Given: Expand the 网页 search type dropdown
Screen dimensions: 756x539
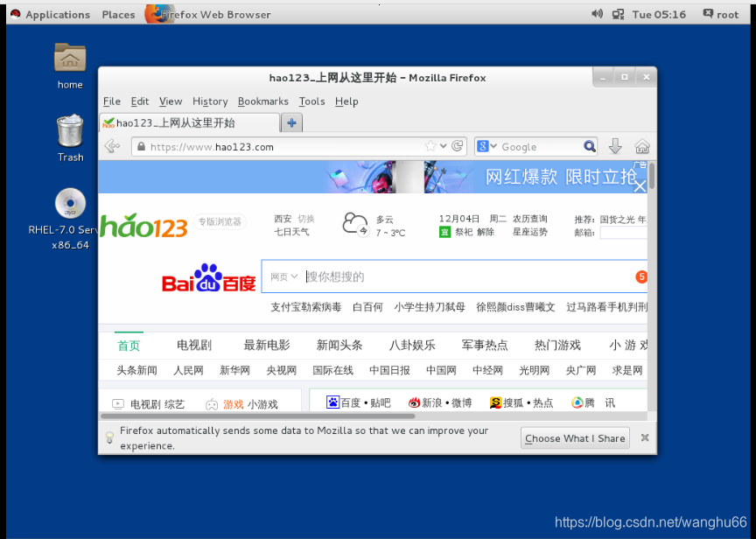Looking at the screenshot, I should (284, 276).
